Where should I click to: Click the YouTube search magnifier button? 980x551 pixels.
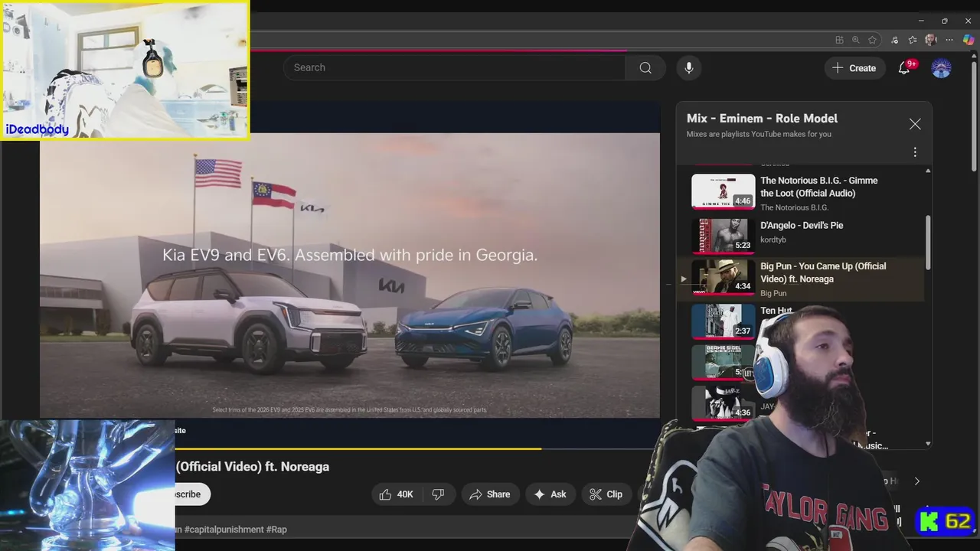pyautogui.click(x=645, y=67)
